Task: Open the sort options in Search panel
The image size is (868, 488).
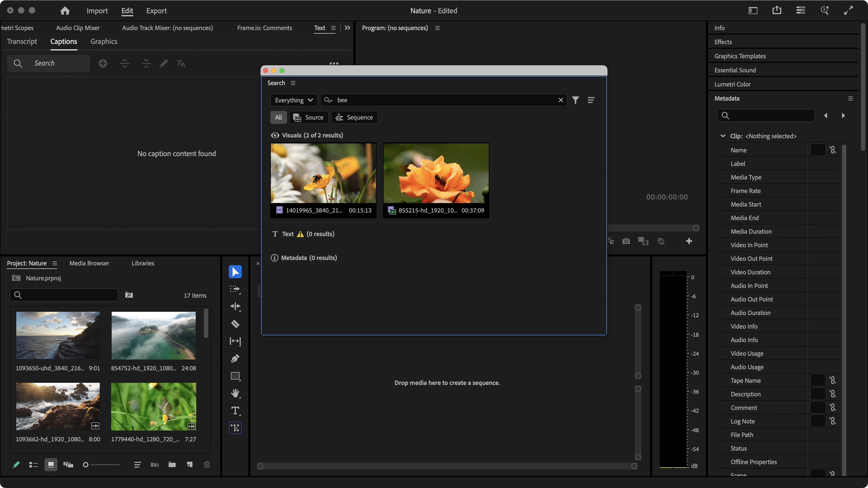Action: coord(591,100)
